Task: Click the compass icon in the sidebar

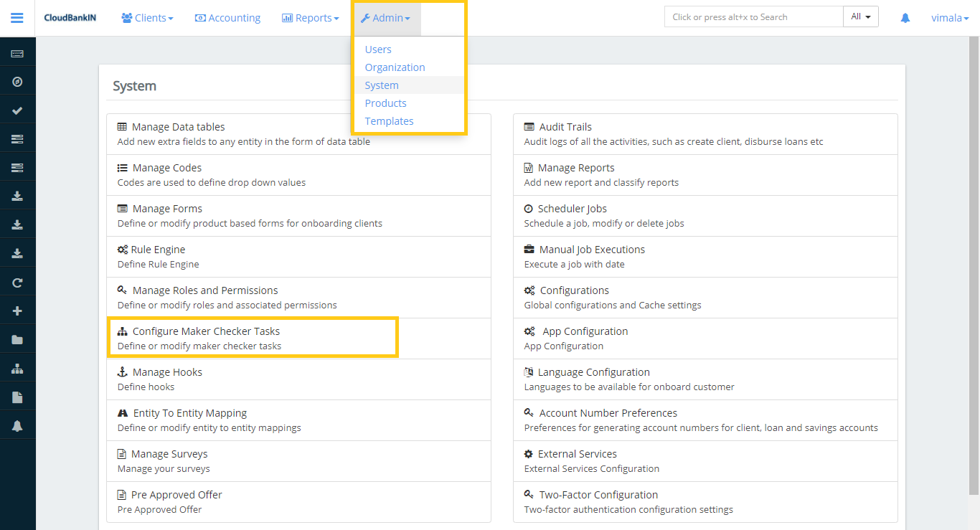Action: click(17, 81)
